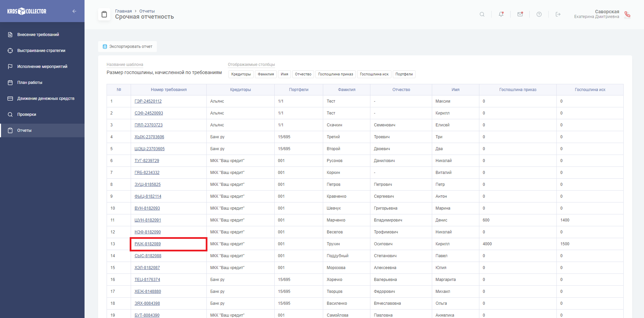644x318 pixels.
Task: Click the Исполнение мероприятий flag icon
Action: 10,67
